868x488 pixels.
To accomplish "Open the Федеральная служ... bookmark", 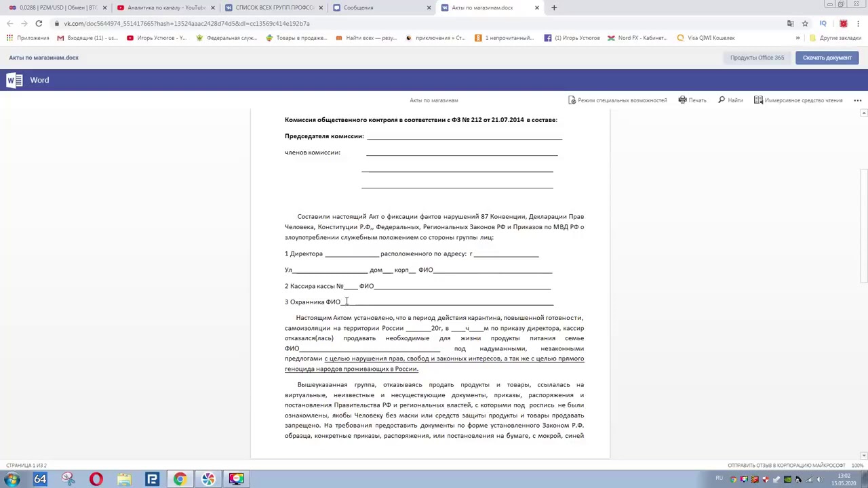I will (x=227, y=38).
